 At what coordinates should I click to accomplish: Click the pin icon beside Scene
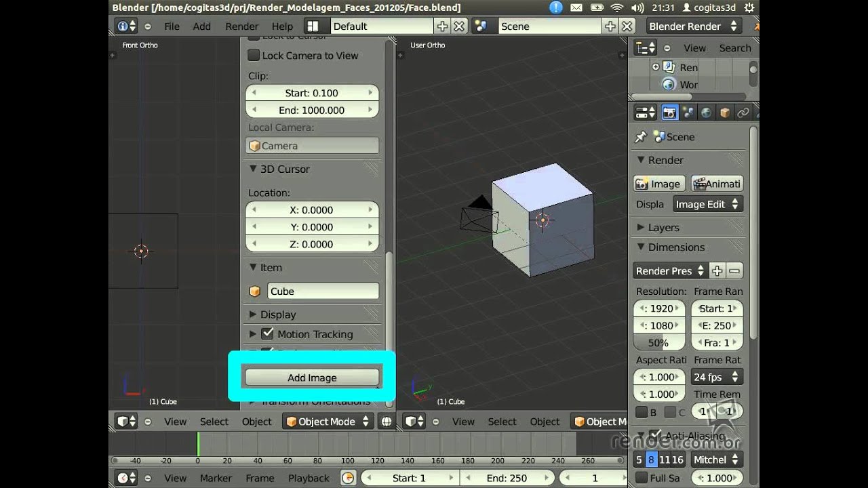click(x=641, y=137)
